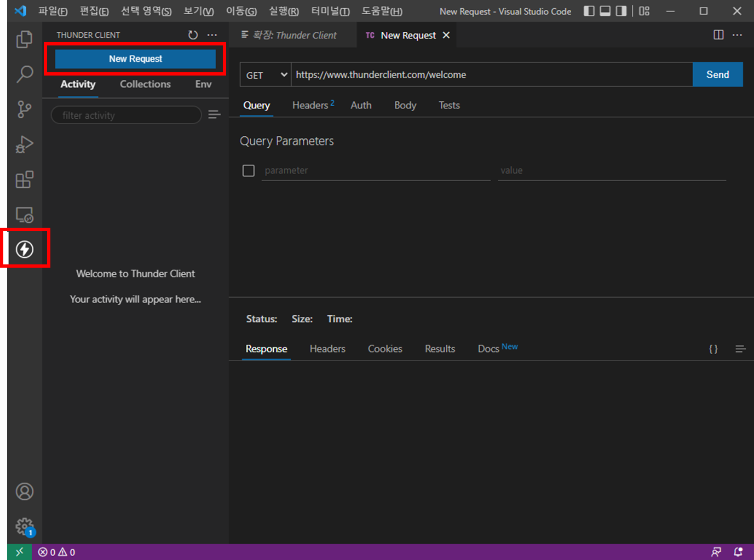The image size is (754, 560).
Task: Click response format braces icon
Action: tap(713, 349)
